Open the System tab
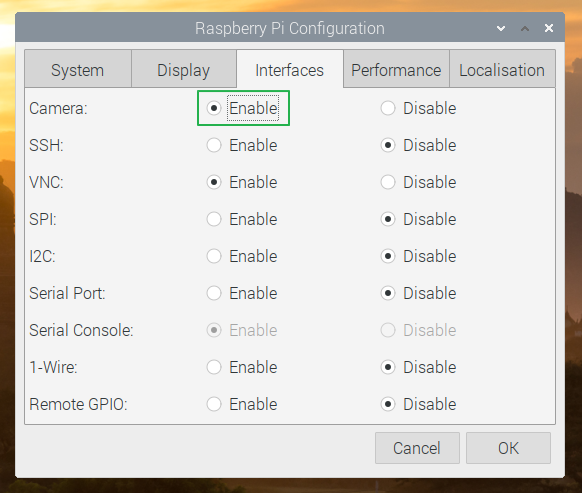 coord(78,70)
